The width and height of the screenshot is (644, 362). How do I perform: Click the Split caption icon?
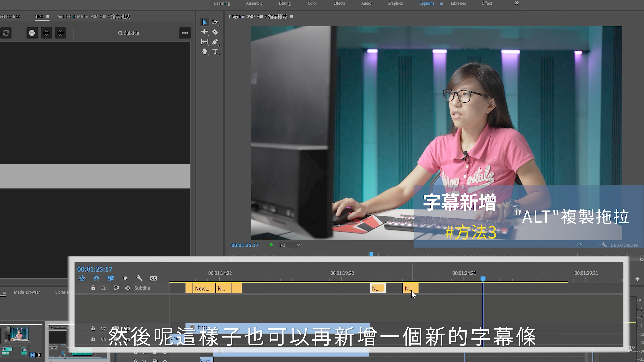pos(46,33)
